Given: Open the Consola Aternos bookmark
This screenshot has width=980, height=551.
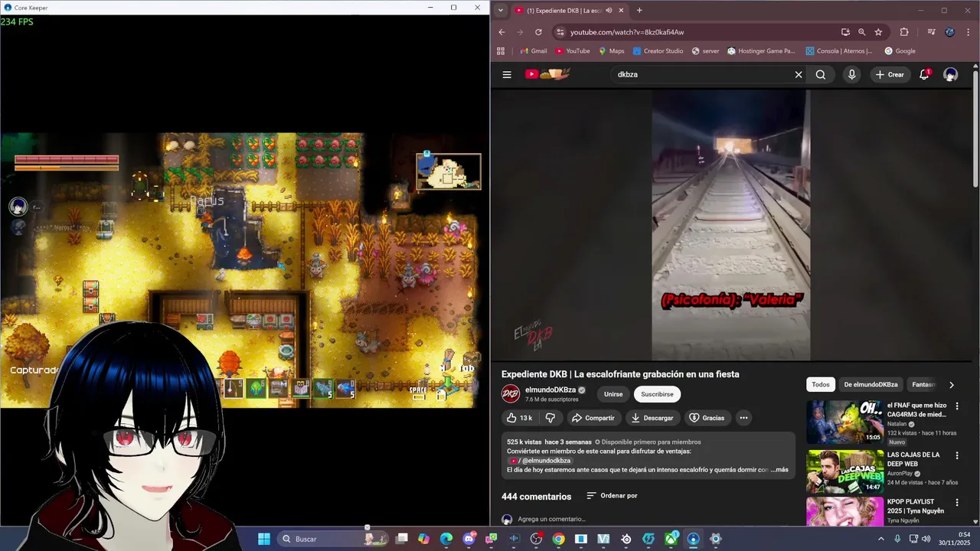Looking at the screenshot, I should click(x=839, y=51).
